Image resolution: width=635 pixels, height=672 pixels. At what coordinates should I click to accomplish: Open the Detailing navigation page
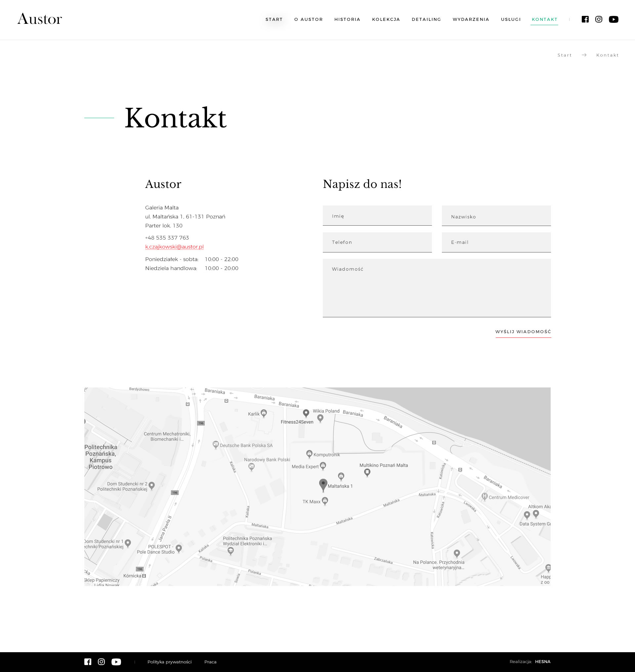coord(426,19)
